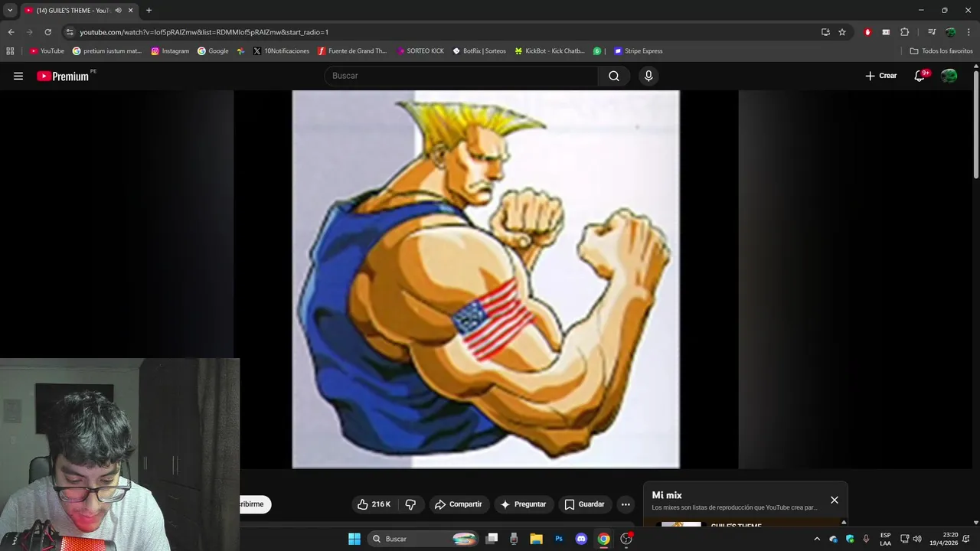Open the Chrome three-dot menu
This screenshot has height=551, width=980.
point(969,32)
